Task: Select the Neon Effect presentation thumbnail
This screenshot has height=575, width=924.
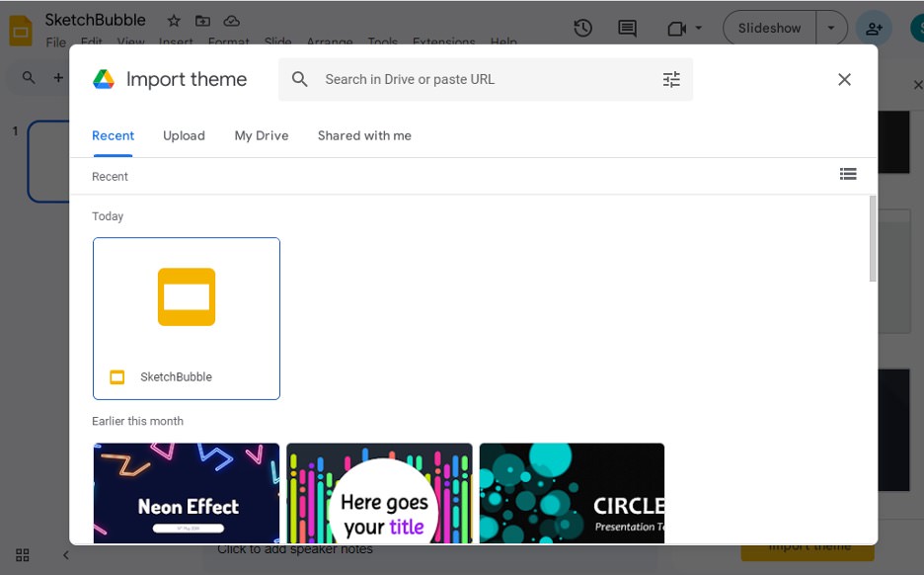Action: pos(187,493)
